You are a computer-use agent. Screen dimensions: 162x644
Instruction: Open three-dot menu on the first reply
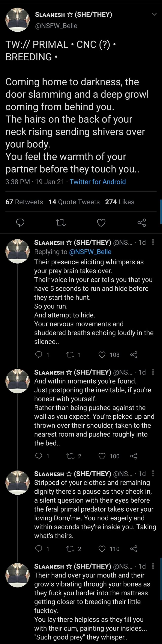click(153, 243)
